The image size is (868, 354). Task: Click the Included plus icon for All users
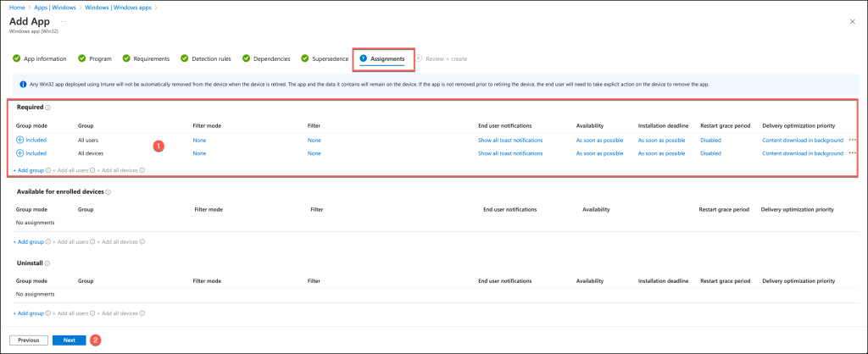[20, 140]
